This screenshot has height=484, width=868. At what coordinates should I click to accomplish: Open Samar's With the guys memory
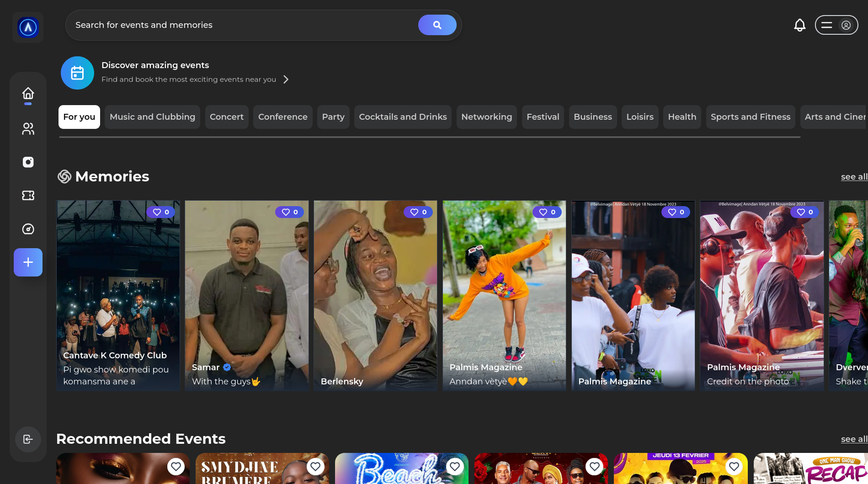(247, 296)
